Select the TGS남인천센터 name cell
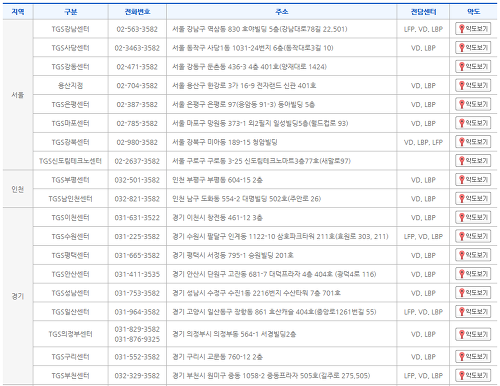 71,199
